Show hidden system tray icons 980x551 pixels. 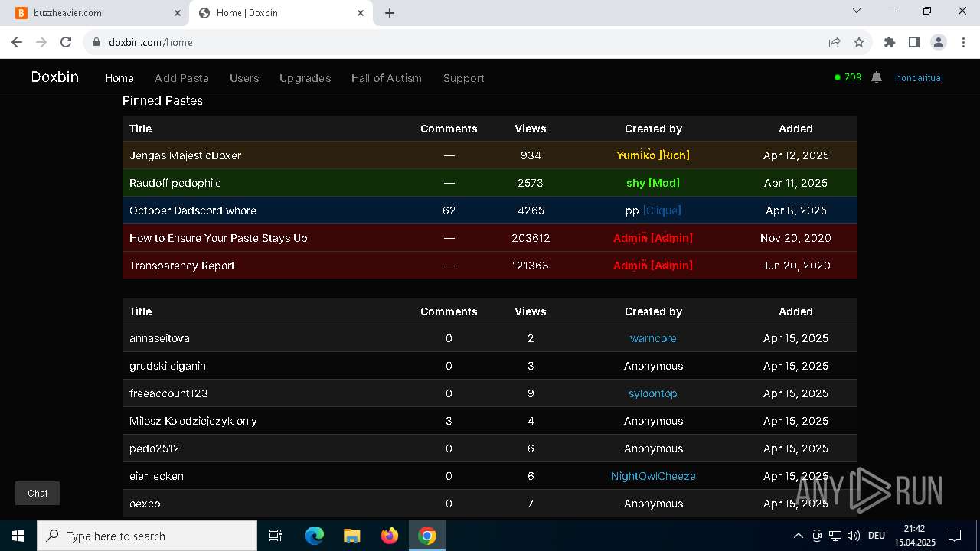pyautogui.click(x=798, y=536)
